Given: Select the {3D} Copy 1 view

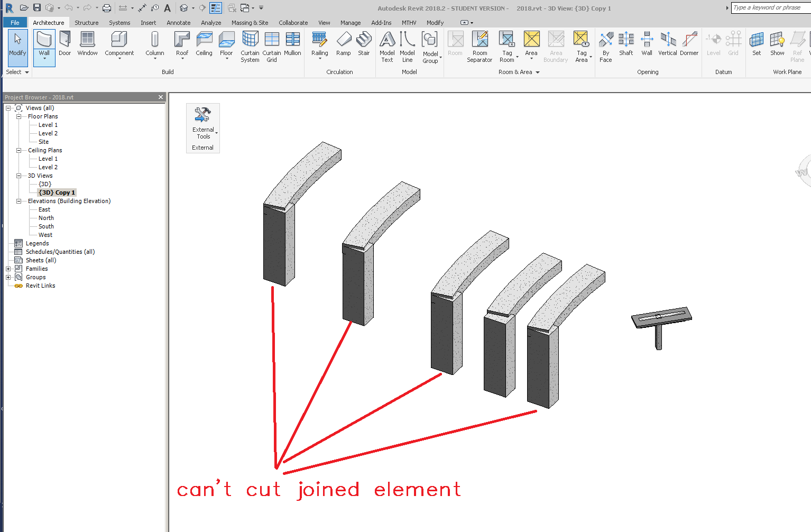Looking at the screenshot, I should pyautogui.click(x=57, y=192).
